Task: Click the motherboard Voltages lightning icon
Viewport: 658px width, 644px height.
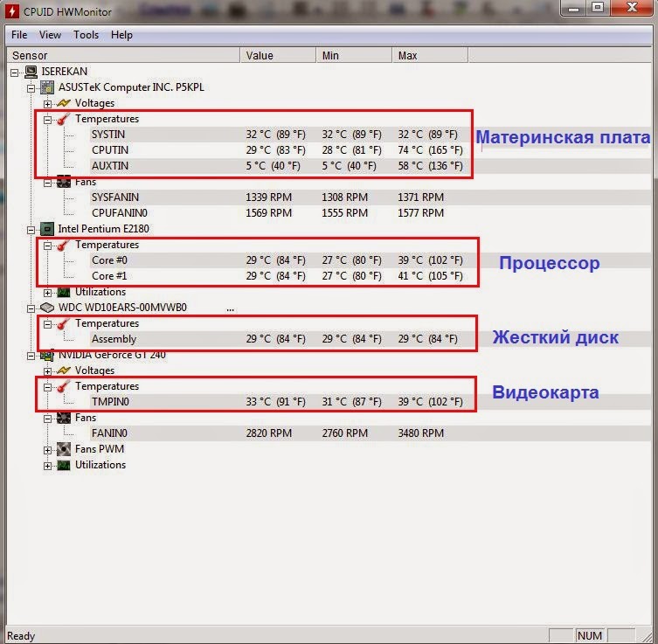Action: click(64, 103)
